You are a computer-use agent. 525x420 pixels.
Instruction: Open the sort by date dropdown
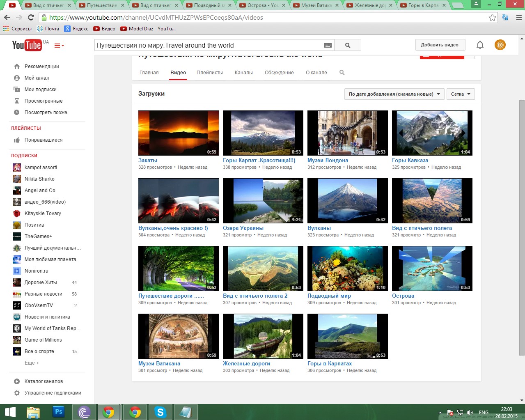[394, 94]
